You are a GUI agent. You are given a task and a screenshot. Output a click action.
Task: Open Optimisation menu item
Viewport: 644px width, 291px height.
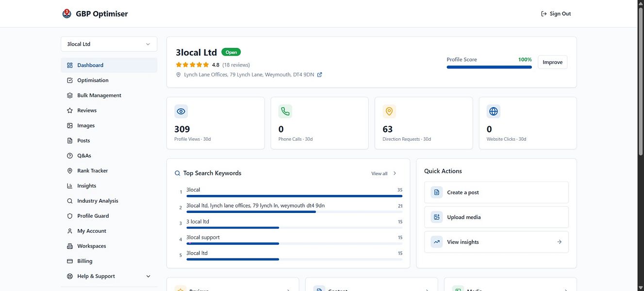coord(109,80)
